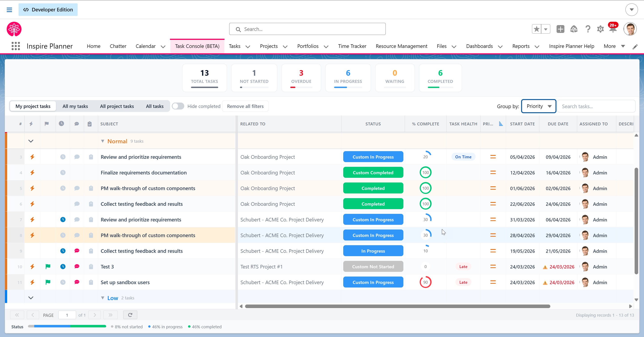Click warning triangle beside Test 3 due date
Viewport: 644px width, 337px height.
[545, 267]
